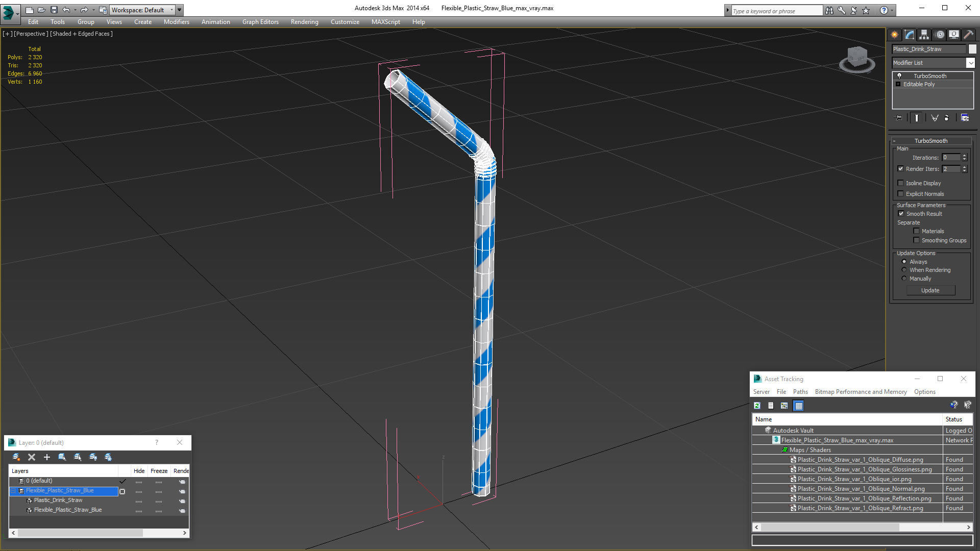Image resolution: width=980 pixels, height=551 pixels.
Task: Open Paths menu in Asset Tracking
Action: pos(800,392)
